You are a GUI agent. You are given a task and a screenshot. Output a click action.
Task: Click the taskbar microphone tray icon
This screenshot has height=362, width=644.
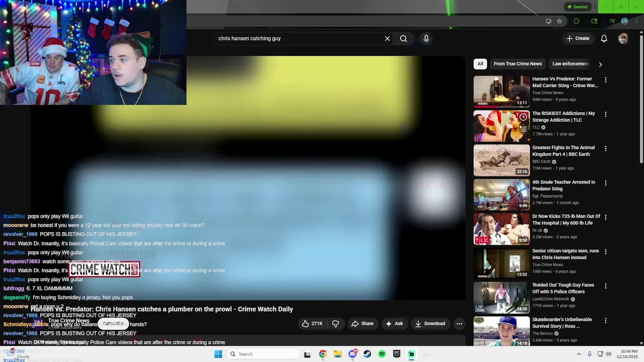tap(590, 354)
